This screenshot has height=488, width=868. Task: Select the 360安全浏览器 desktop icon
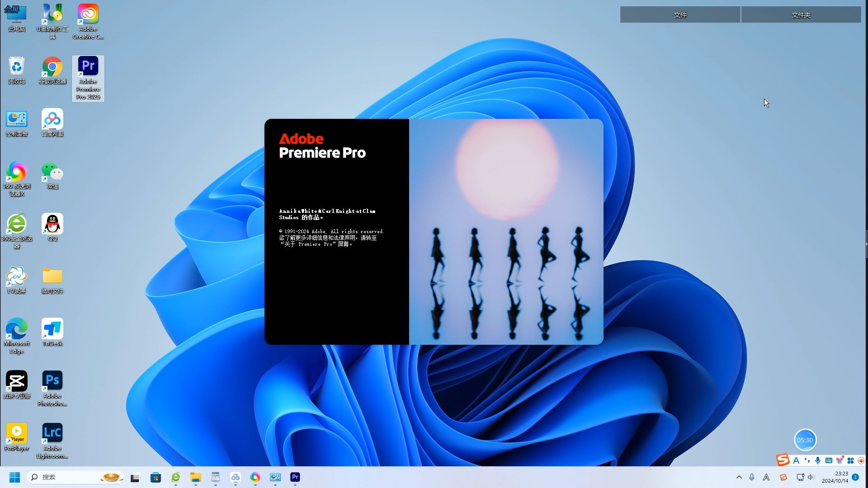point(17,231)
